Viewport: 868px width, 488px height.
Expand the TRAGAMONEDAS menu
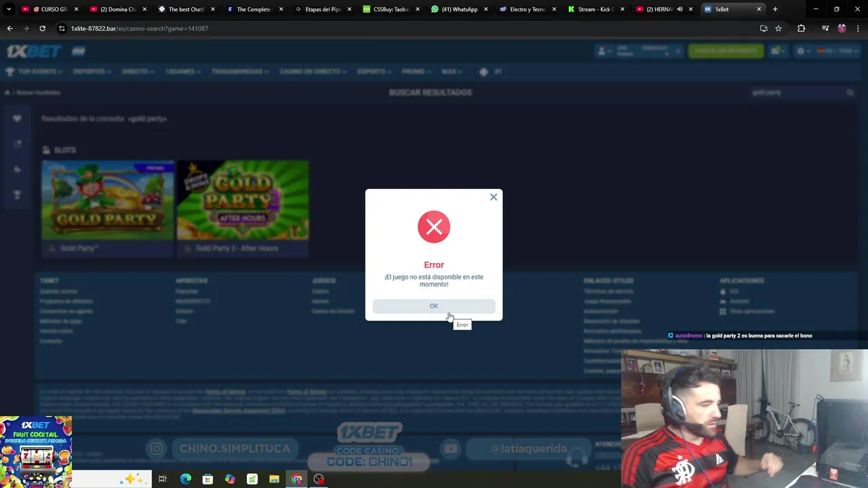tap(240, 72)
